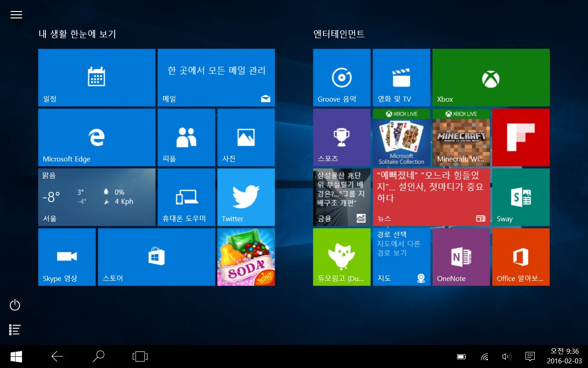This screenshot has height=368, width=588.
Task: Open Task View on the taskbar
Action: [x=140, y=356]
